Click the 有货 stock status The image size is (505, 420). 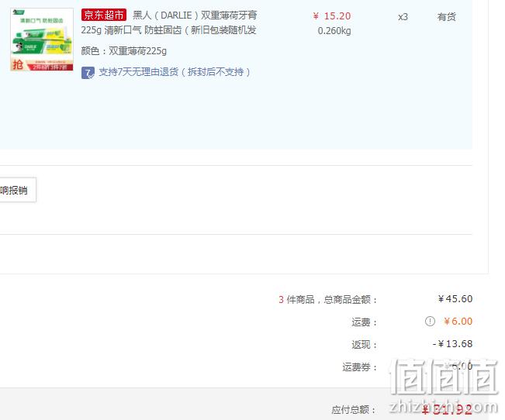click(x=446, y=17)
